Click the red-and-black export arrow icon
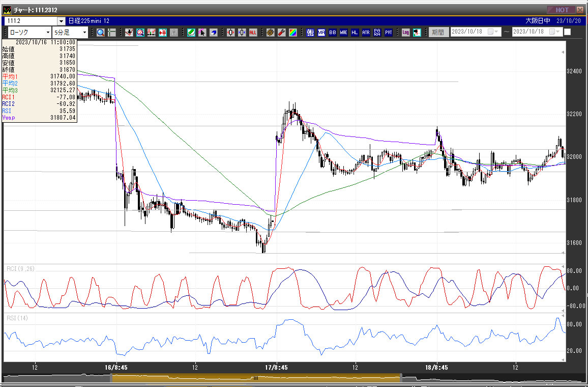588x387 pixels. click(417, 33)
